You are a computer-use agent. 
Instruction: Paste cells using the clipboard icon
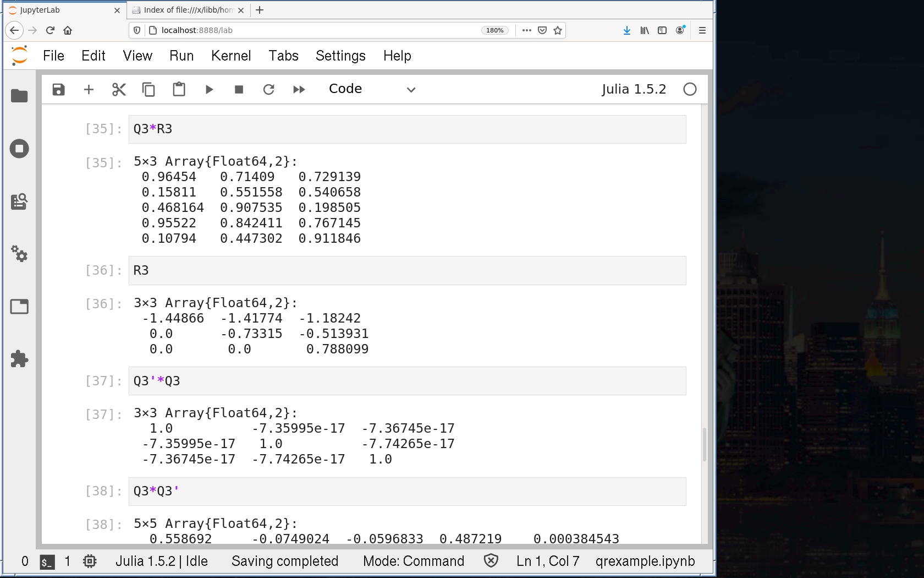pyautogui.click(x=179, y=89)
